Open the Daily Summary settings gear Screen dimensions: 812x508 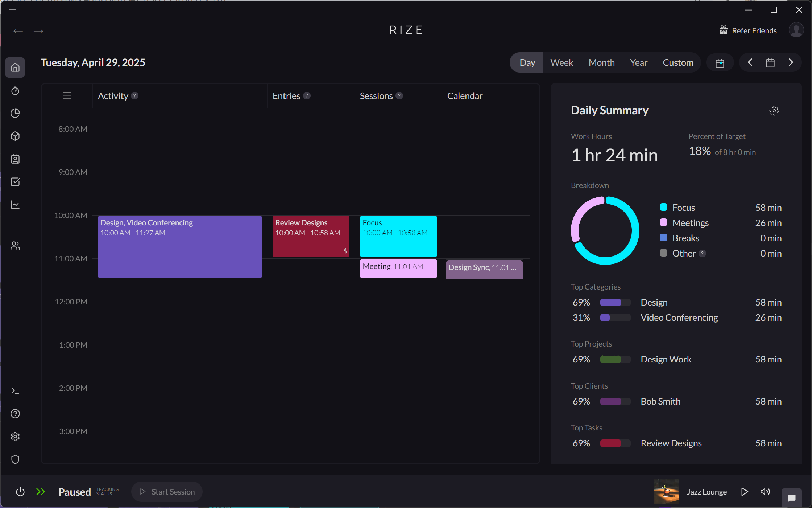click(x=774, y=111)
